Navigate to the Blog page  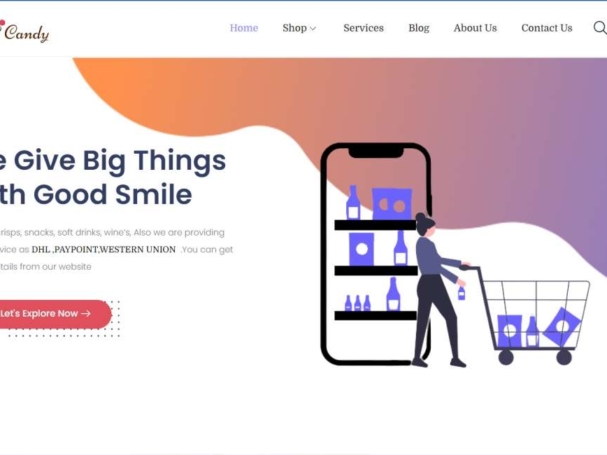click(419, 28)
